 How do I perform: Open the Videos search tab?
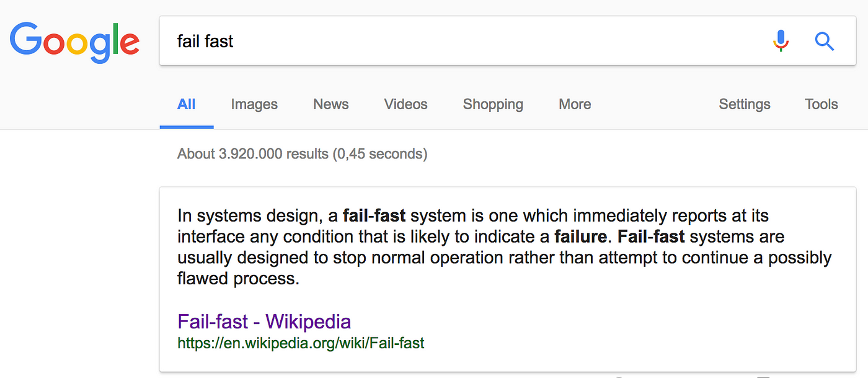pos(405,104)
